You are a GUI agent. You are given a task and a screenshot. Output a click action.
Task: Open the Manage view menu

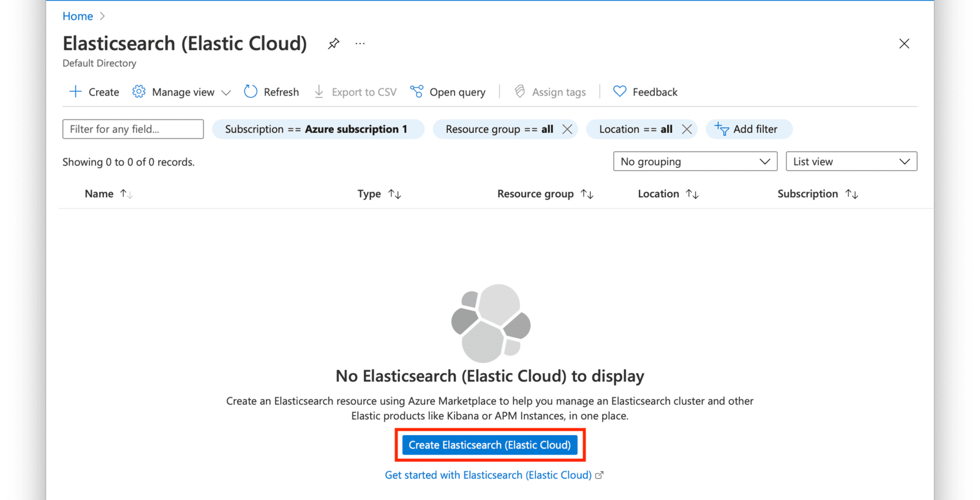(x=182, y=92)
